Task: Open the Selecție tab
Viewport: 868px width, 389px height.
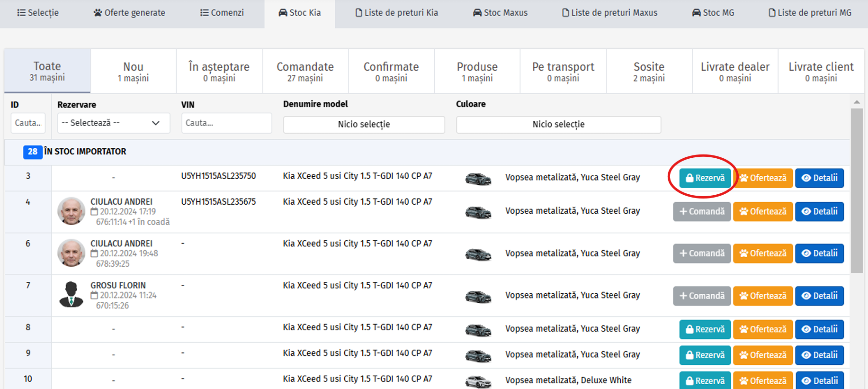Action: (38, 13)
